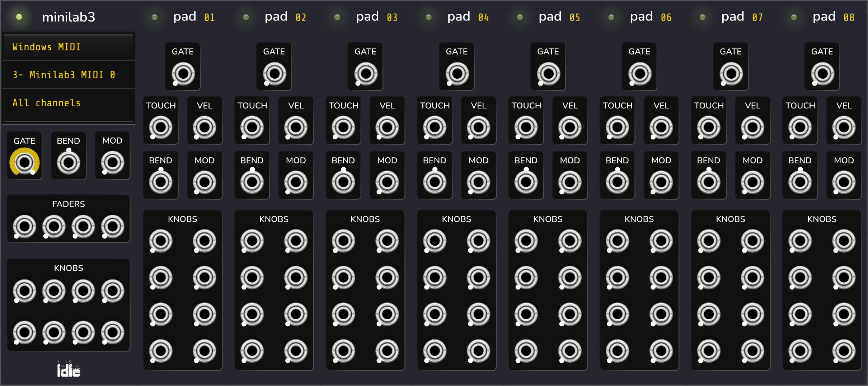868x386 pixels.
Task: Click pad 06 BEND jack
Action: pyautogui.click(x=617, y=182)
